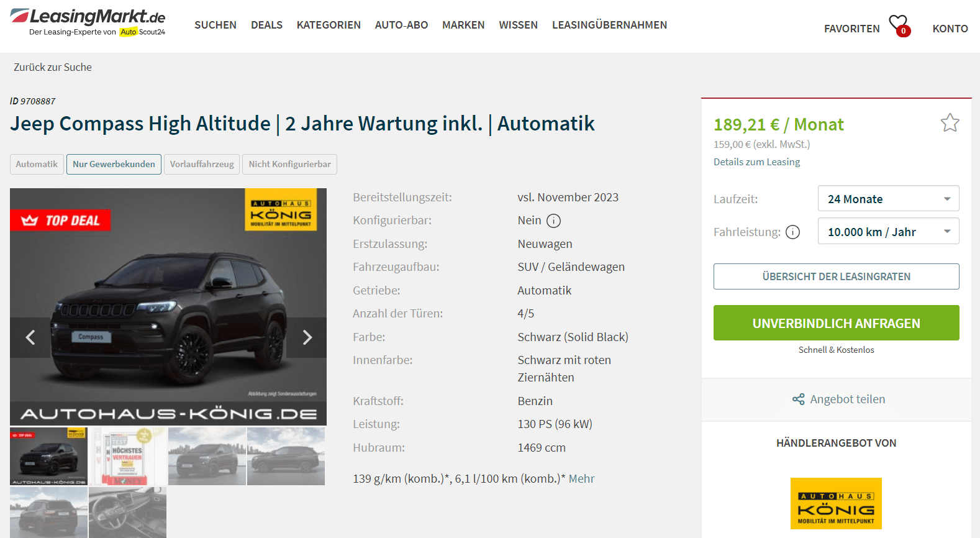The width and height of the screenshot is (980, 538).
Task: Select the third thumbnail, grey front-quarter Jeep
Action: [x=207, y=456]
